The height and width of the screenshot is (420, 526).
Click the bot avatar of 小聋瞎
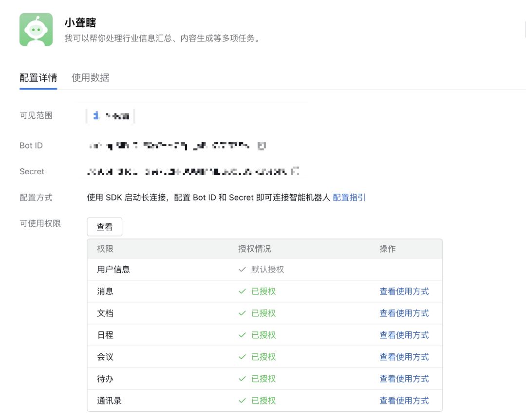point(36,29)
